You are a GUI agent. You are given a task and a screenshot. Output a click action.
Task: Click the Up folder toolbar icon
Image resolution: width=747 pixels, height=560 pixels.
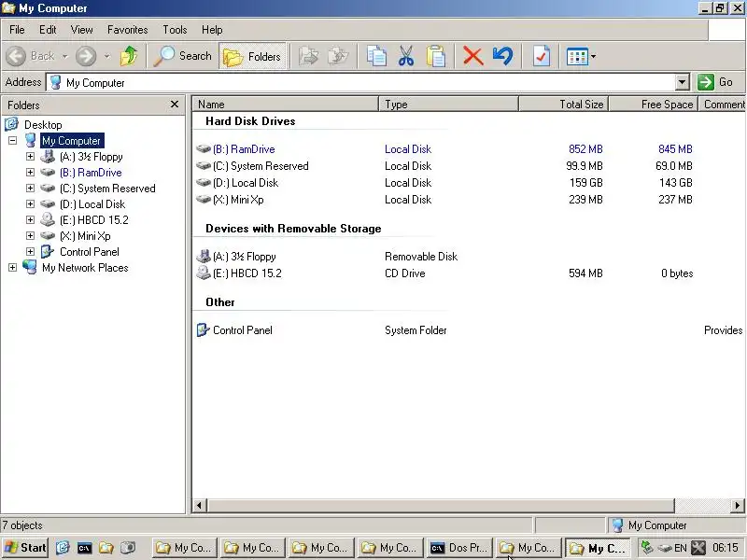[x=129, y=56]
